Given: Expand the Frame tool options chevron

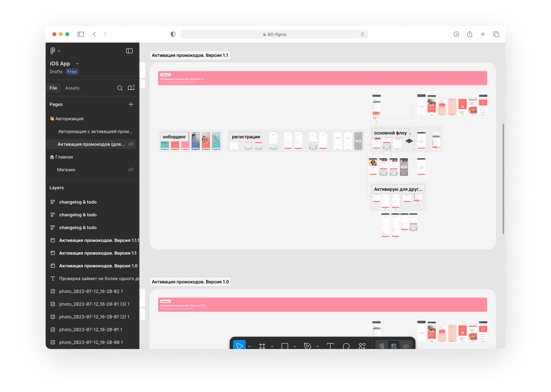Looking at the screenshot, I should pyautogui.click(x=272, y=346).
